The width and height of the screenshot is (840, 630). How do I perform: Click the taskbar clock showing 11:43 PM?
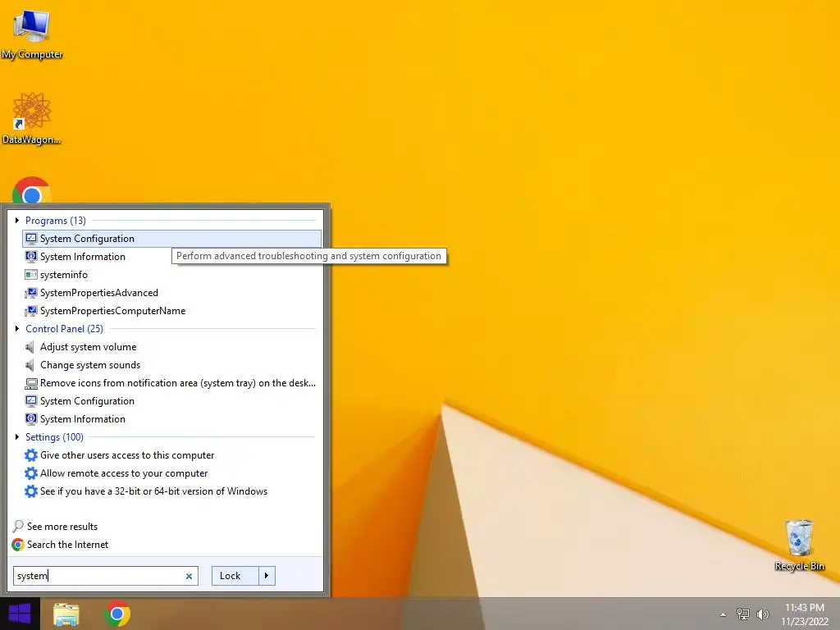[x=805, y=614]
